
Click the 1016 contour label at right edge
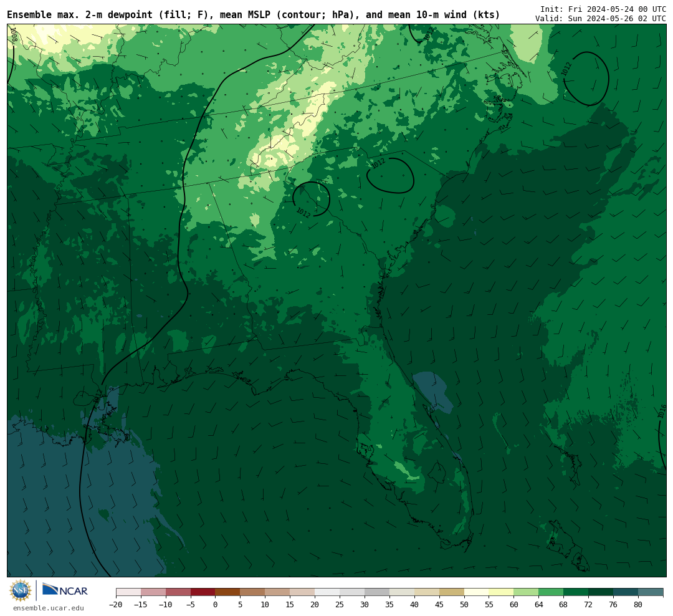tap(662, 411)
